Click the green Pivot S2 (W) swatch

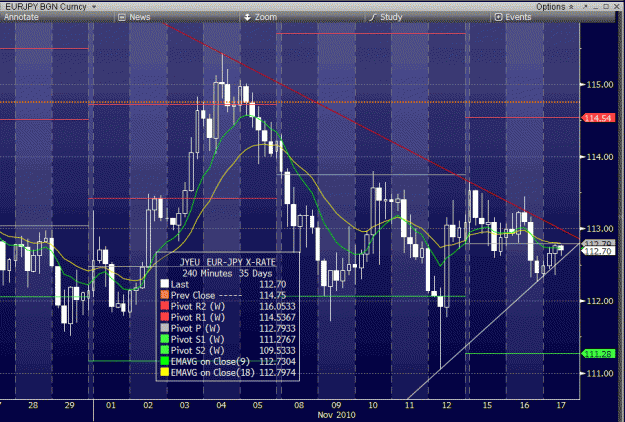pos(165,350)
